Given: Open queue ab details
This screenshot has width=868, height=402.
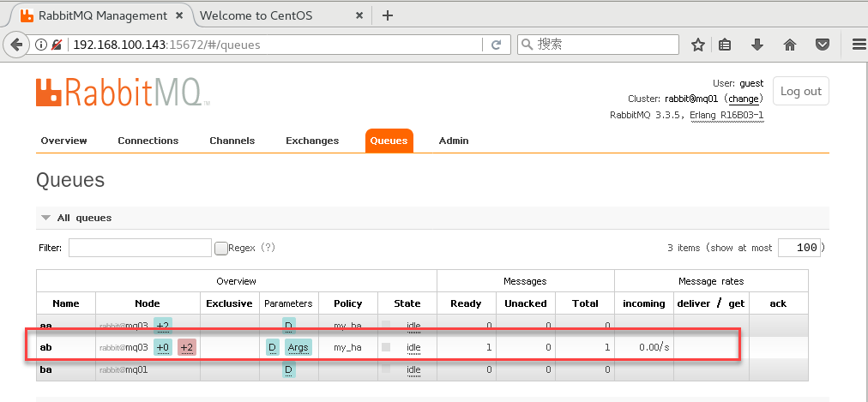Looking at the screenshot, I should 45,348.
